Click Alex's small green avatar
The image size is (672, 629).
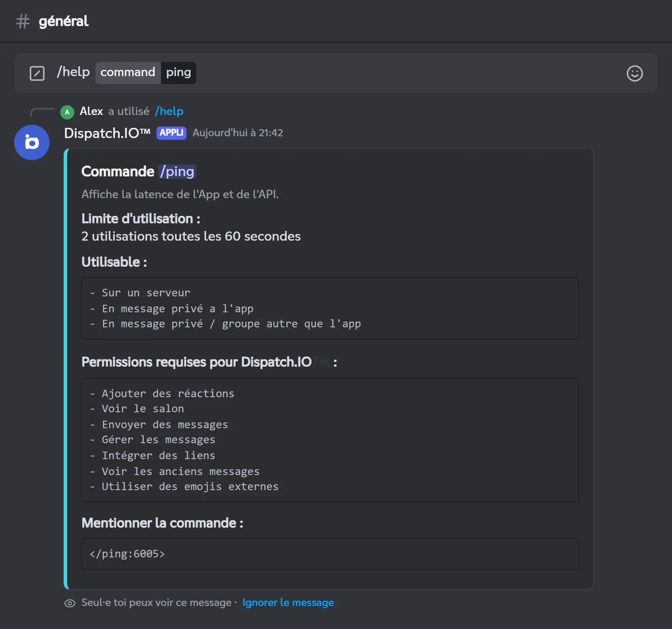(x=67, y=112)
